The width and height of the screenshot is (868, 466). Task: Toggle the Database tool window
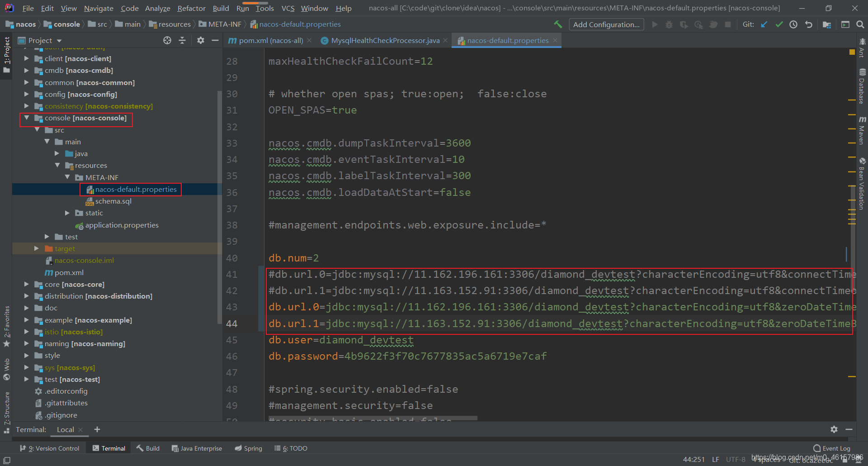pyautogui.click(x=862, y=86)
